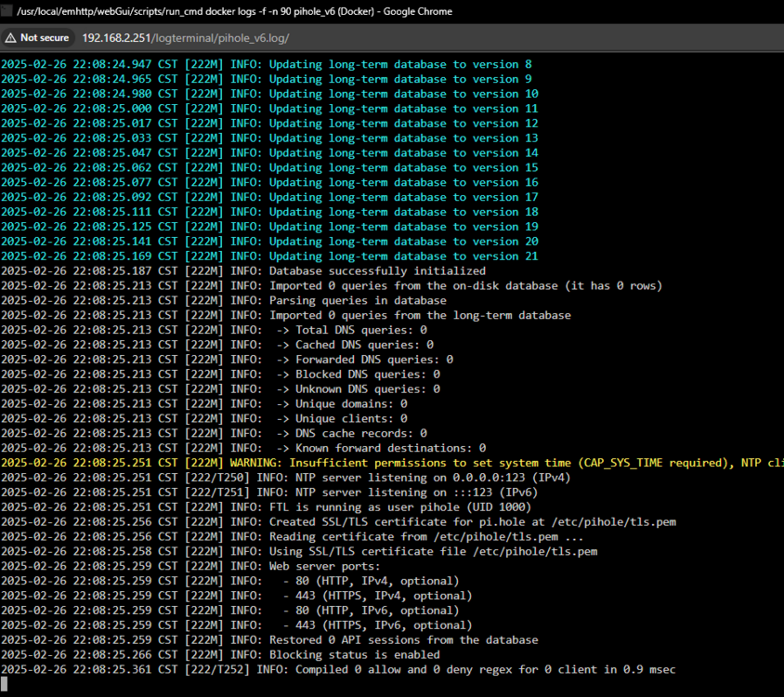Click 'Imported 0 queries from the long-term database' line
This screenshot has width=784, height=697.
(286, 315)
